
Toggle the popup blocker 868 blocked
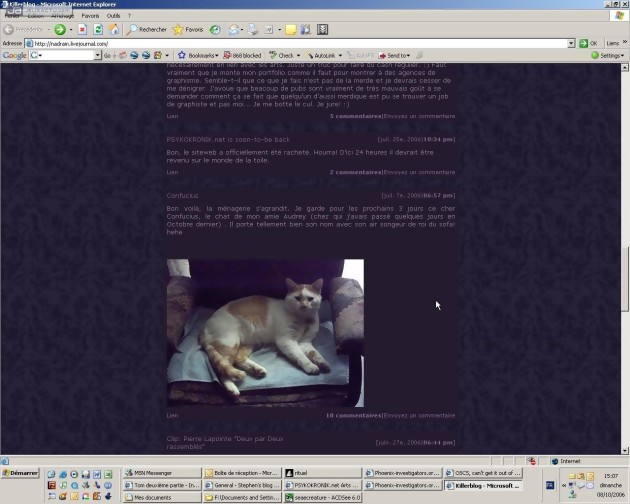(x=242, y=55)
